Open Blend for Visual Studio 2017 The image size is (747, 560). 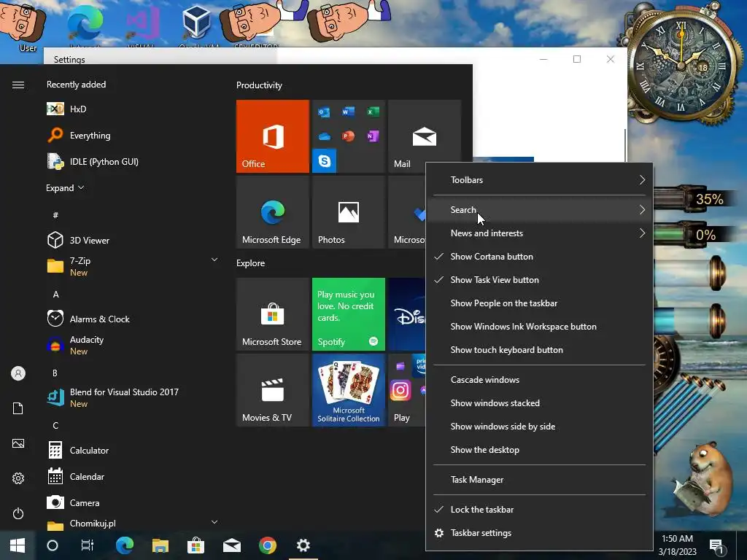click(133, 397)
